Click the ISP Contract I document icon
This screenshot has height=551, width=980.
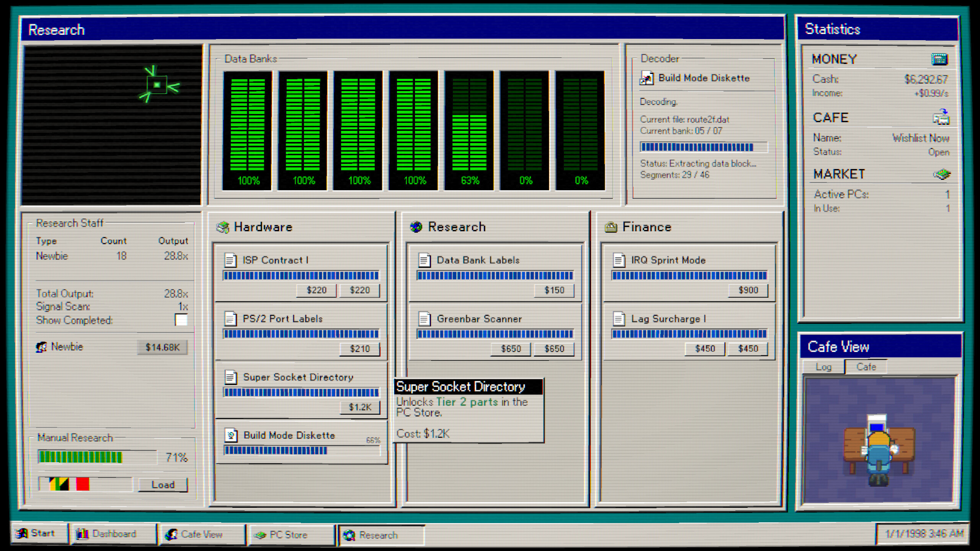230,260
